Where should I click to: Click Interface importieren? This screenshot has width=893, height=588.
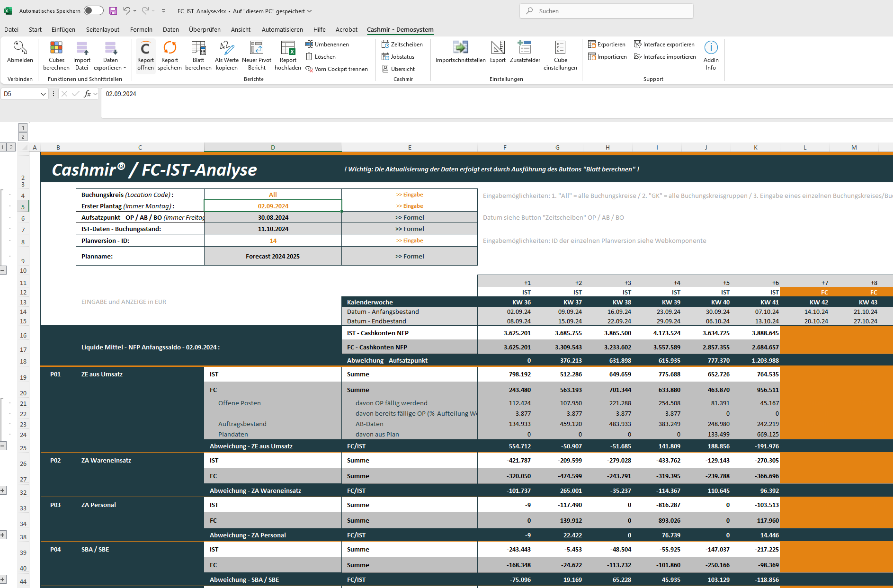[x=665, y=57]
